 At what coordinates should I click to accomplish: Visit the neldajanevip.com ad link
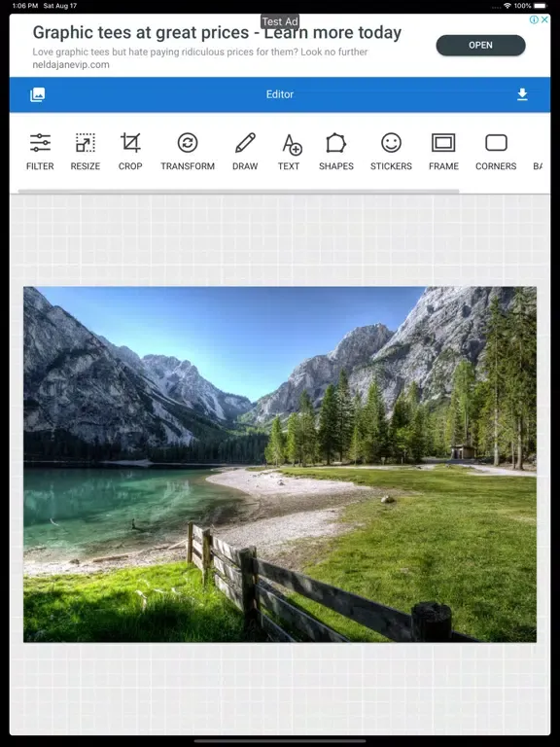coord(71,64)
